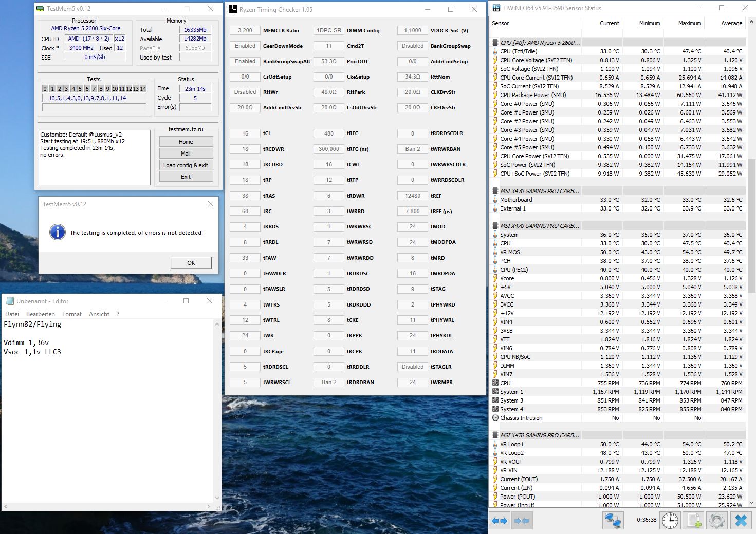Click the icon beside Chassis Intrusion
756x534 pixels.
coord(495,418)
